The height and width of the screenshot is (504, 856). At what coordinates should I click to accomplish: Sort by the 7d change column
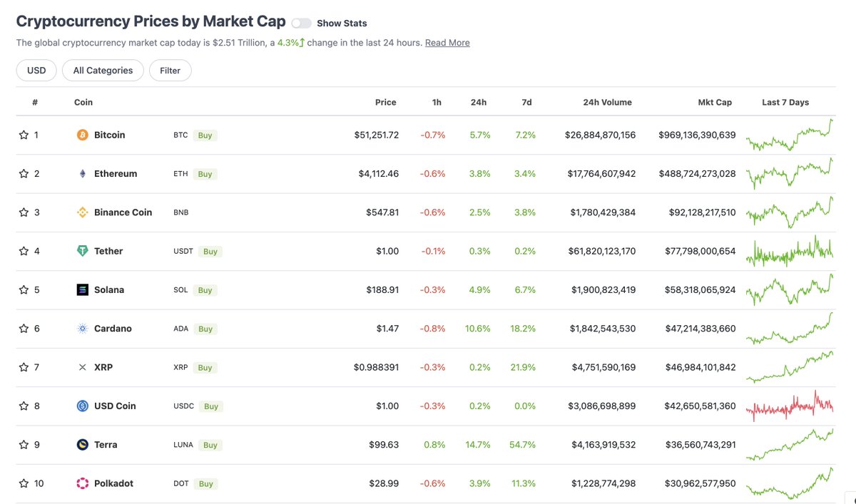pyautogui.click(x=526, y=102)
